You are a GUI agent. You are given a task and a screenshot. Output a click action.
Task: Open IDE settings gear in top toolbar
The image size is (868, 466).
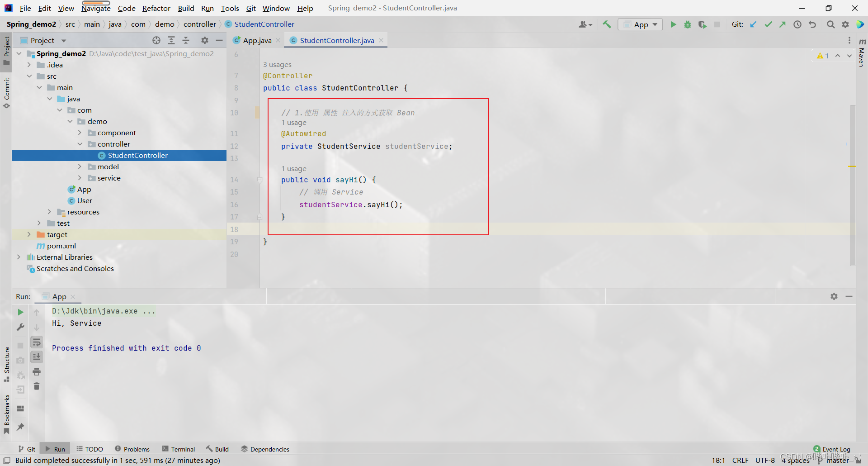845,24
